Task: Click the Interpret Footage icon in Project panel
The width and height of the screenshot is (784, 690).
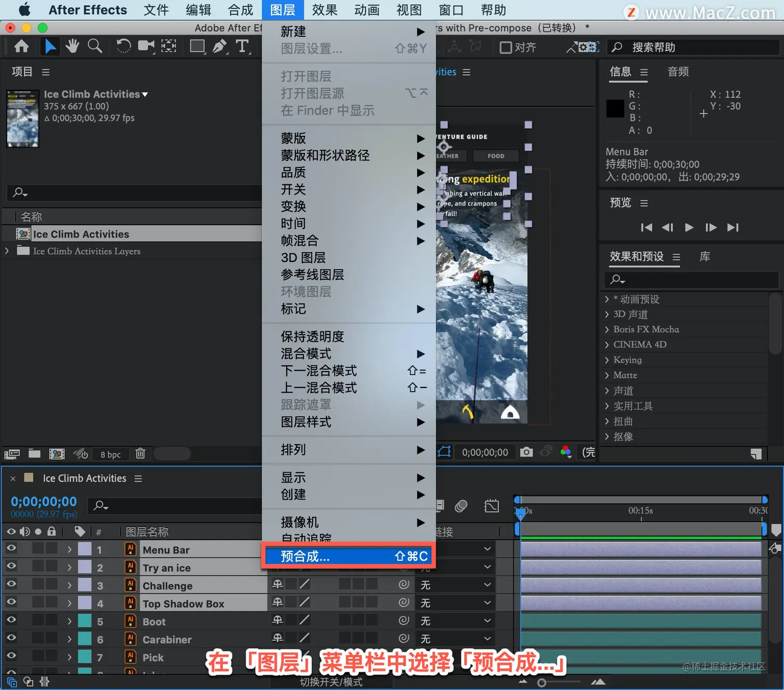Action: coord(12,454)
